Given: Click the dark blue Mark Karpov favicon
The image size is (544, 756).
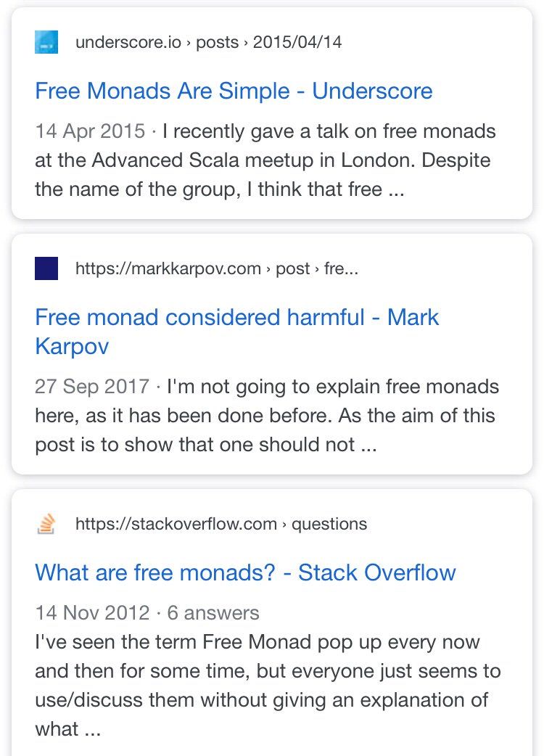Looking at the screenshot, I should tap(46, 268).
